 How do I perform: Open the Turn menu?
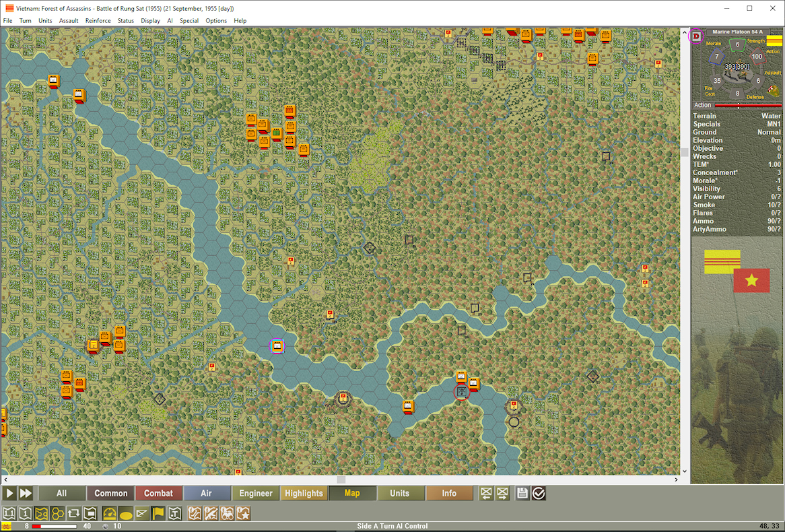pyautogui.click(x=25, y=20)
